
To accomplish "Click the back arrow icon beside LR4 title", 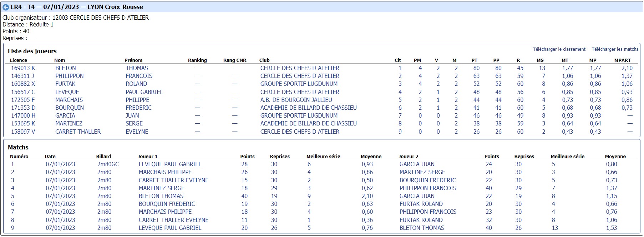I will pyautogui.click(x=6, y=7).
